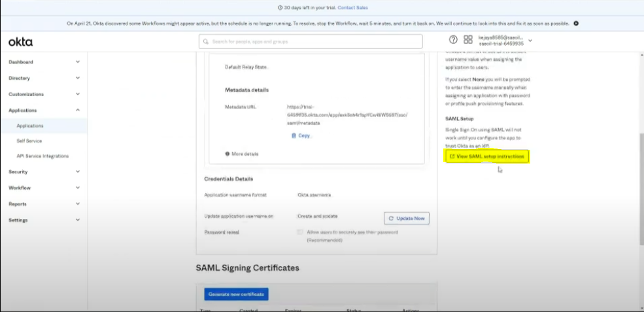The width and height of the screenshot is (644, 312).
Task: Click the SAML Signing Certificates heading
Action: pos(248,268)
